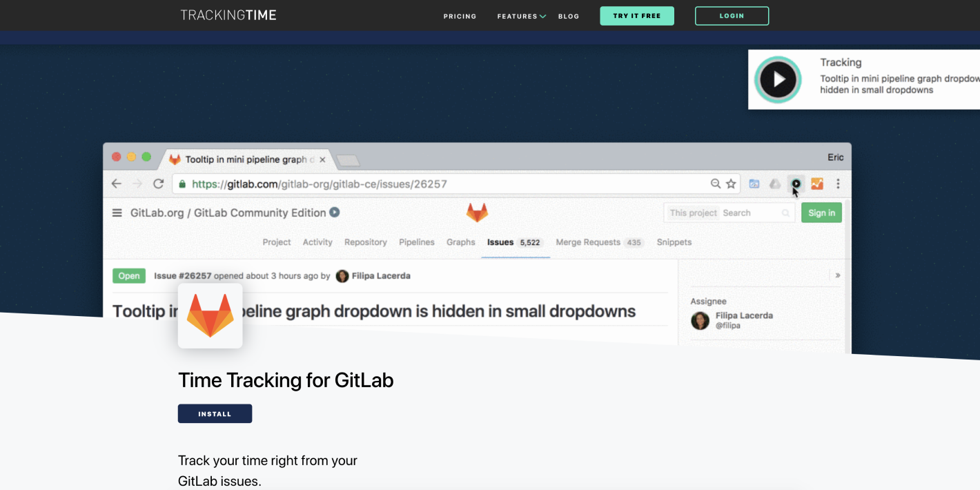Click the TrackingTime extension icon in toolbar

tap(796, 184)
